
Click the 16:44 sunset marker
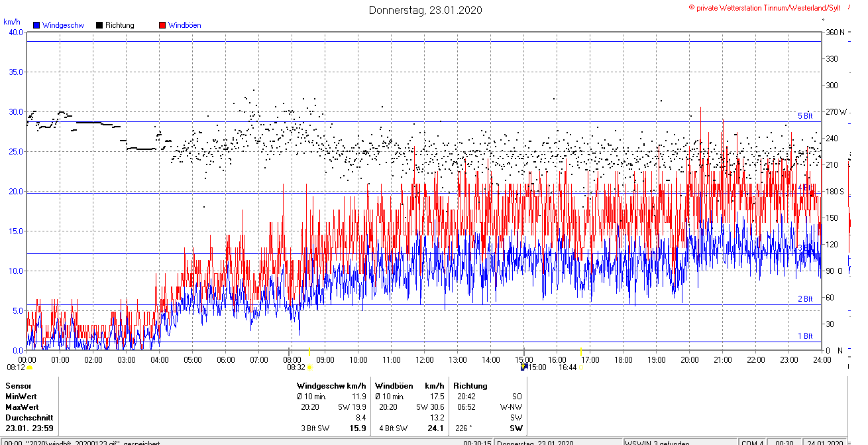580,367
